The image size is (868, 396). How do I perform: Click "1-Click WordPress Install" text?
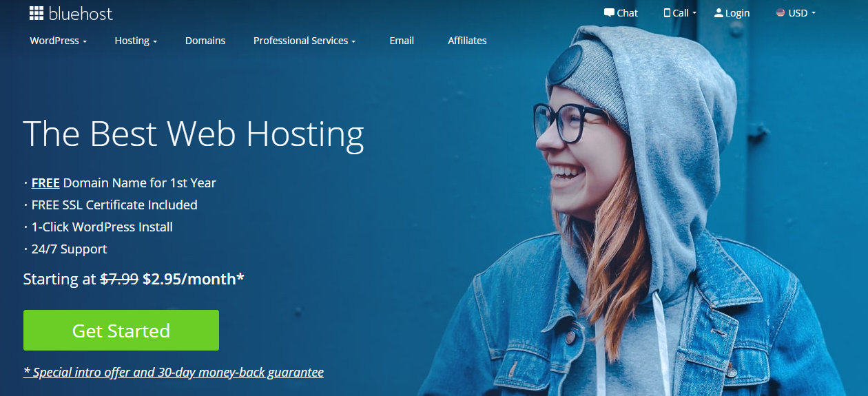(x=102, y=227)
